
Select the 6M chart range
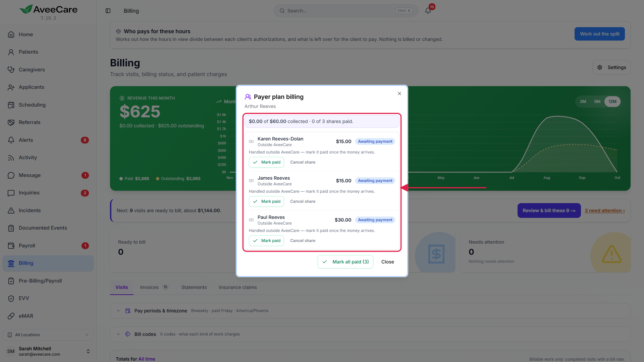597,102
